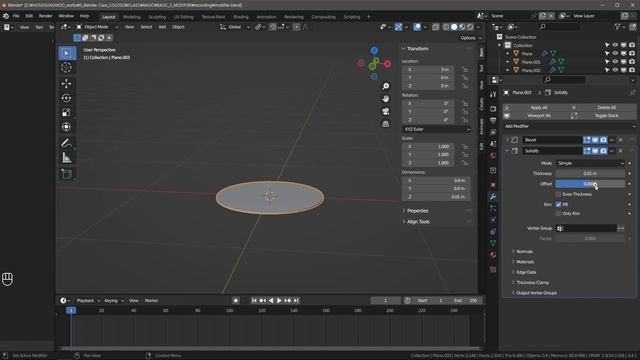Choose the Add Cube tool

coord(67,174)
